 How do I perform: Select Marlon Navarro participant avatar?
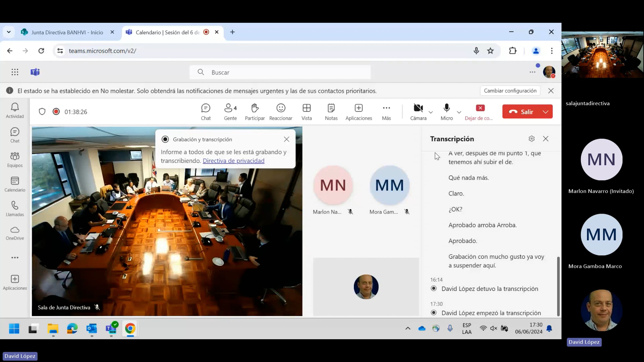tap(333, 185)
